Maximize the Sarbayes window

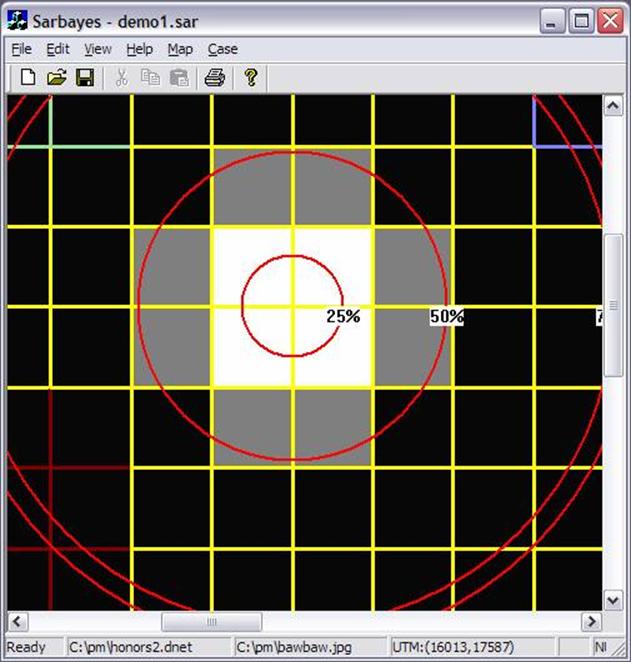[581, 20]
